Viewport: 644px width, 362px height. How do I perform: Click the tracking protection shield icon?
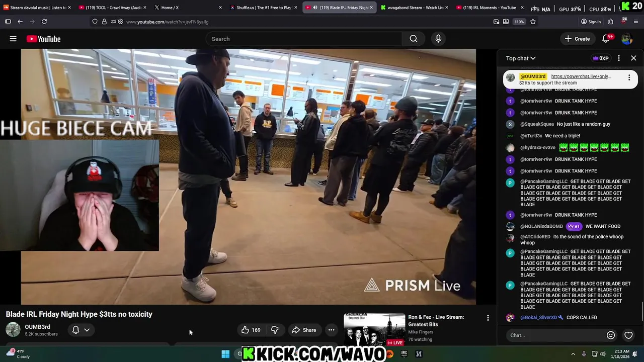coord(95,22)
